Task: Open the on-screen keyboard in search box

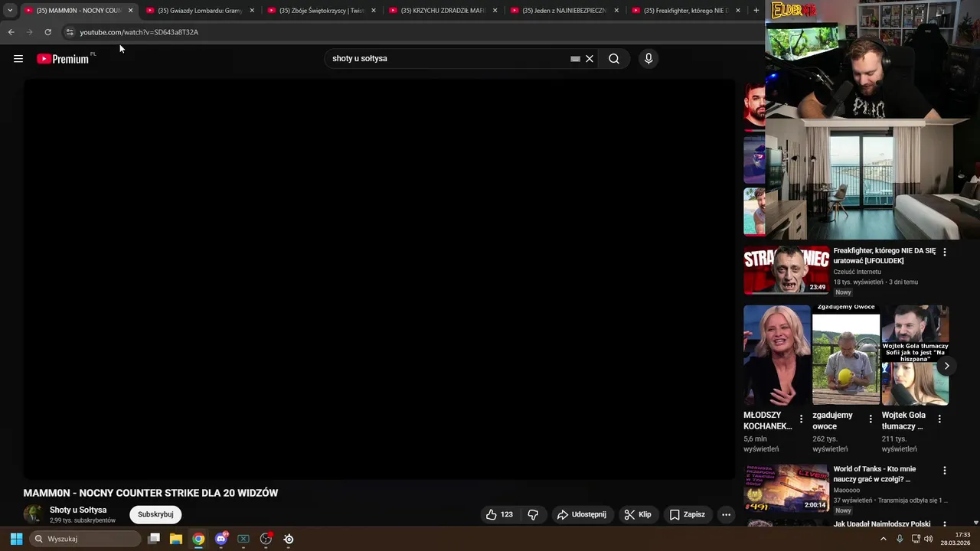Action: point(575,59)
